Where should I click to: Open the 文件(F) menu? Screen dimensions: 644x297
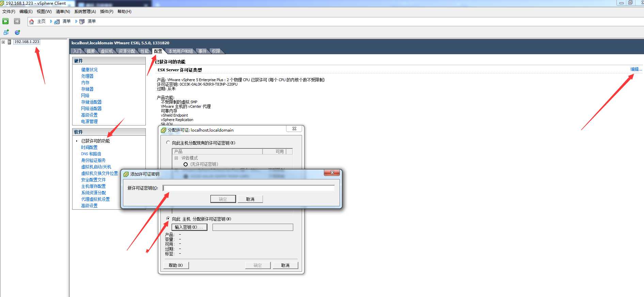(x=9, y=12)
